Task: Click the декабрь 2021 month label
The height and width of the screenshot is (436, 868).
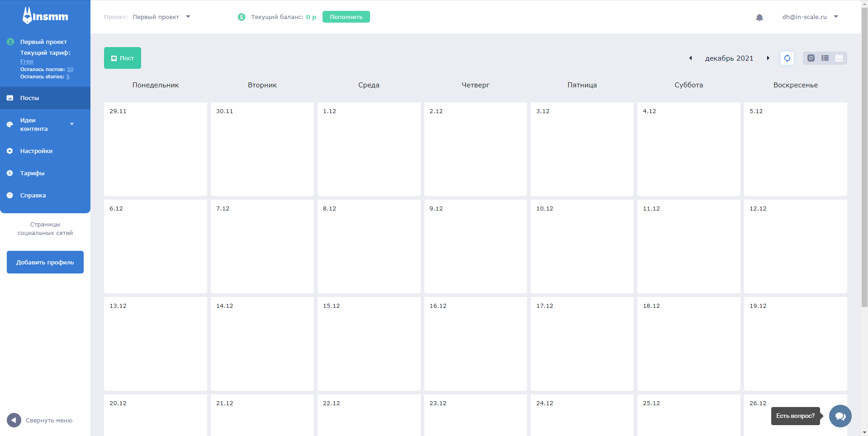Action: pyautogui.click(x=729, y=58)
